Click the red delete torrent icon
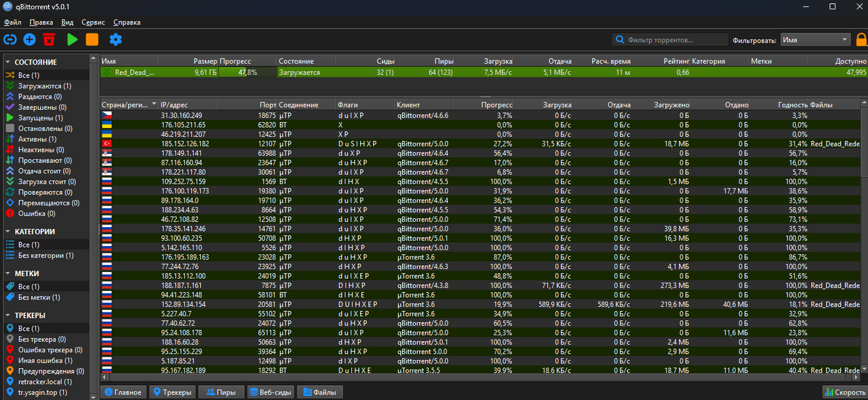The height and width of the screenshot is (400, 868). click(49, 40)
